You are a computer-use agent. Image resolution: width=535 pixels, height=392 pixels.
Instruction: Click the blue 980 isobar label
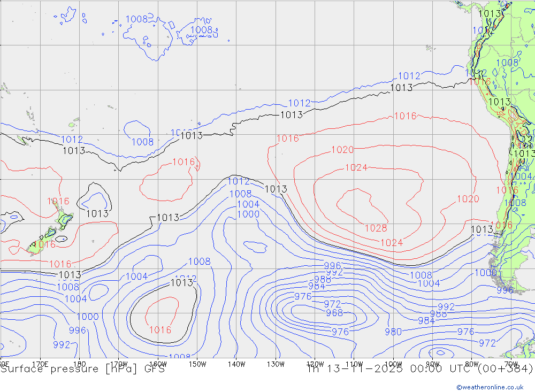tap(393, 332)
